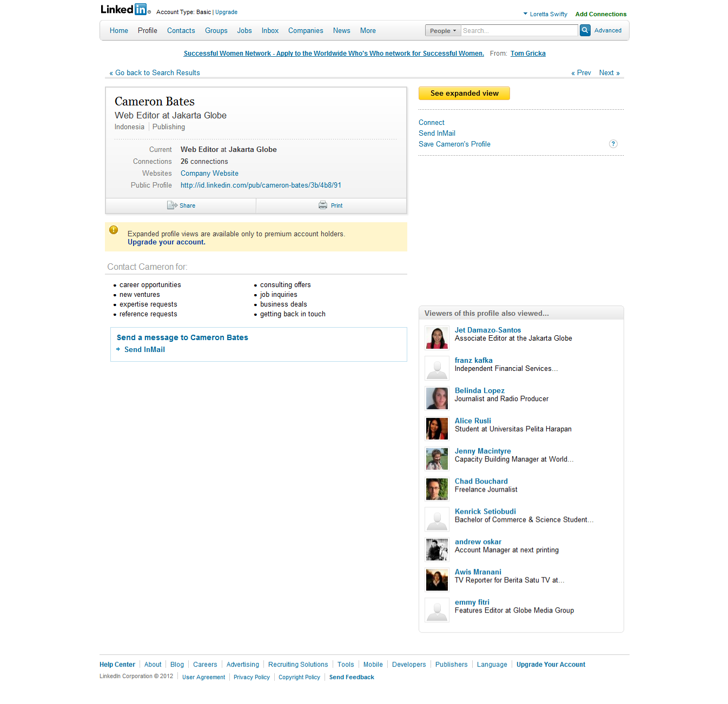This screenshot has height=704, width=728.
Task: Open the Home menu item
Action: click(119, 31)
